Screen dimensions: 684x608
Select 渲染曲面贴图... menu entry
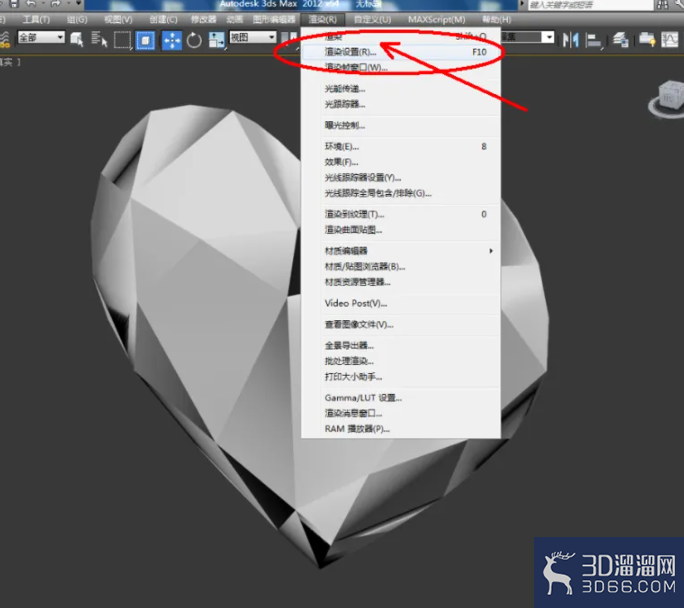[400, 230]
